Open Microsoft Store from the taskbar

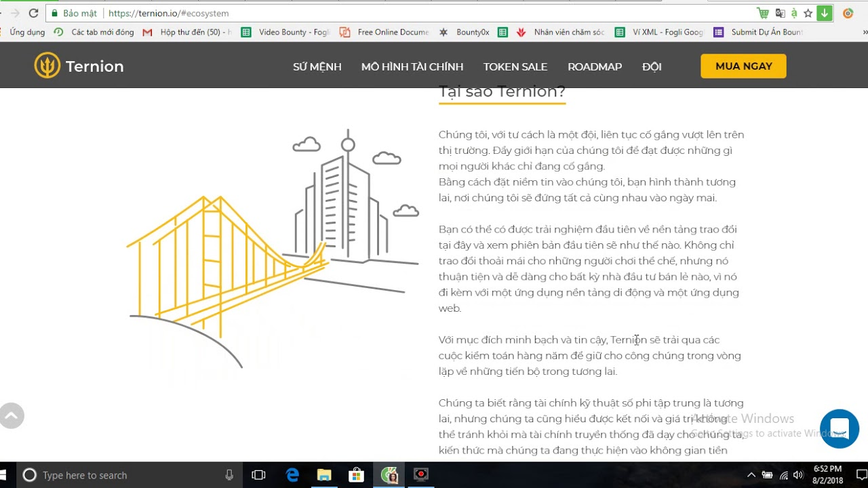(356, 475)
